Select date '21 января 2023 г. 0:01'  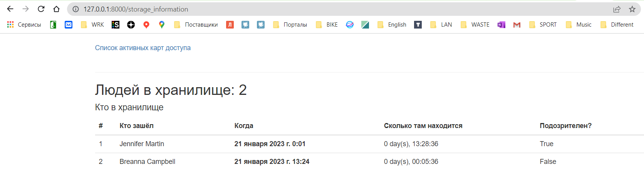(270, 144)
